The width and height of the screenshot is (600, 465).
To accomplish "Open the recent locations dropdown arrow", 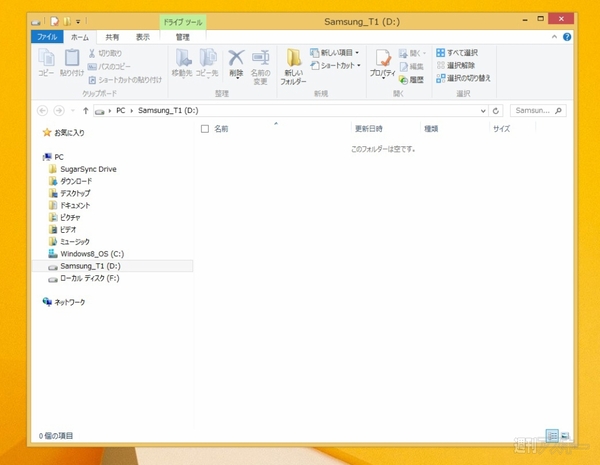I will click(x=73, y=111).
